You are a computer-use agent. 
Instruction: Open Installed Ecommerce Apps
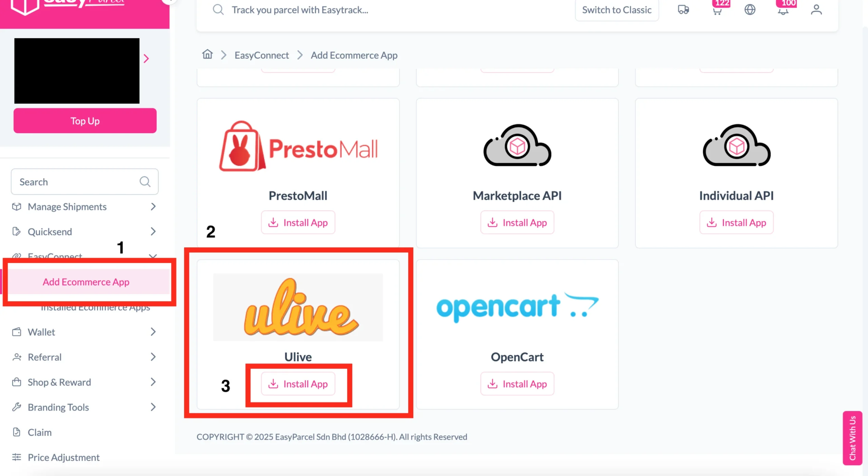click(96, 307)
